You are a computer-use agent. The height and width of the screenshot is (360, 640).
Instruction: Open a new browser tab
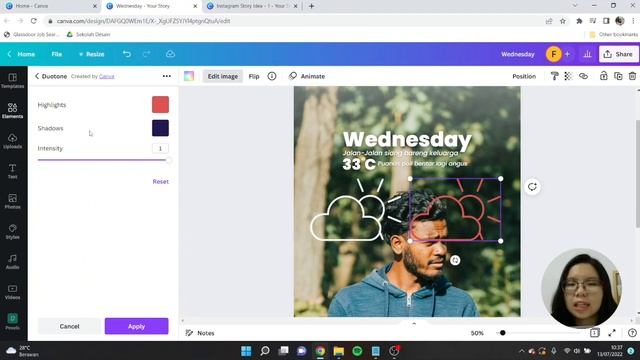click(311, 6)
